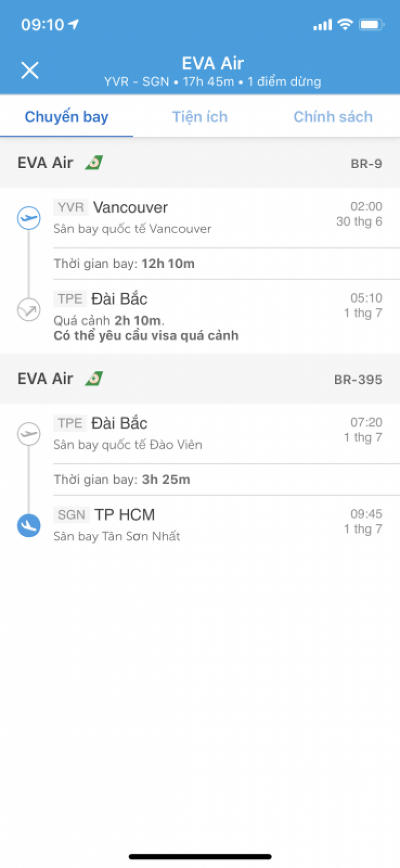Viewport: 400px width, 868px height.
Task: Close the flight details with X icon
Action: 30,70
